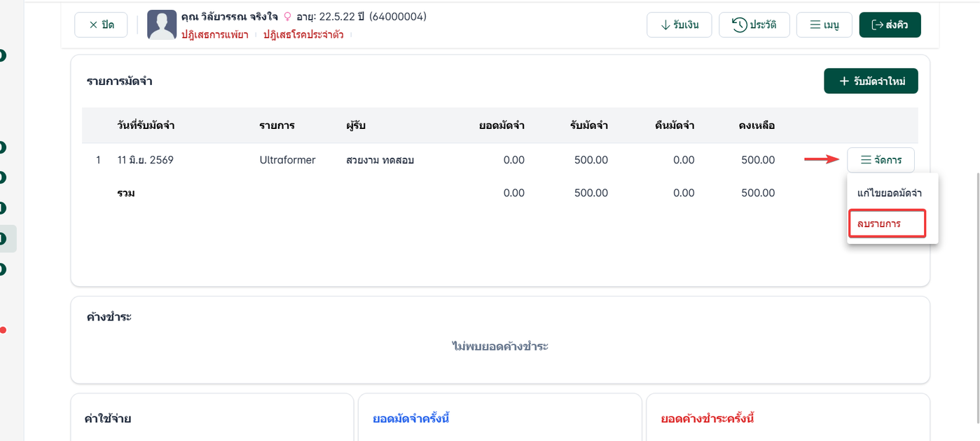This screenshot has height=441, width=980.
Task: Click the ปฏิเสธโรคประจำตัว chronic disease label
Action: (303, 34)
